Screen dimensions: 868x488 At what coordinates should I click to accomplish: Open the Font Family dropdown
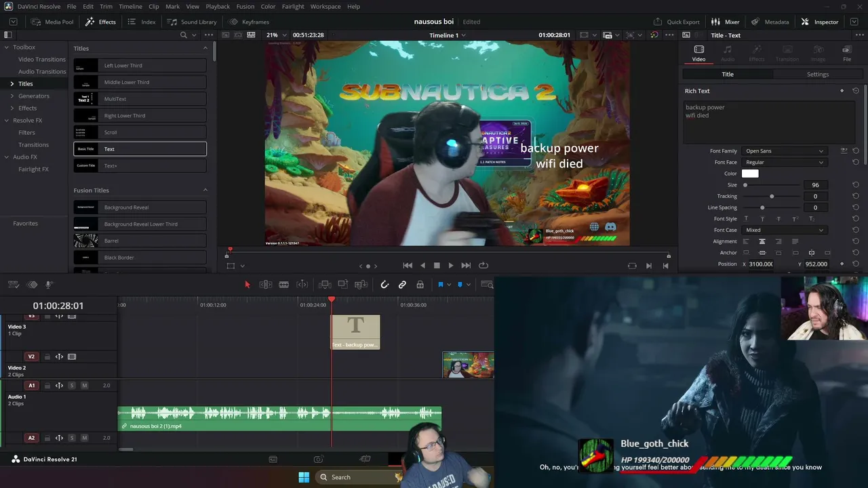(x=784, y=151)
